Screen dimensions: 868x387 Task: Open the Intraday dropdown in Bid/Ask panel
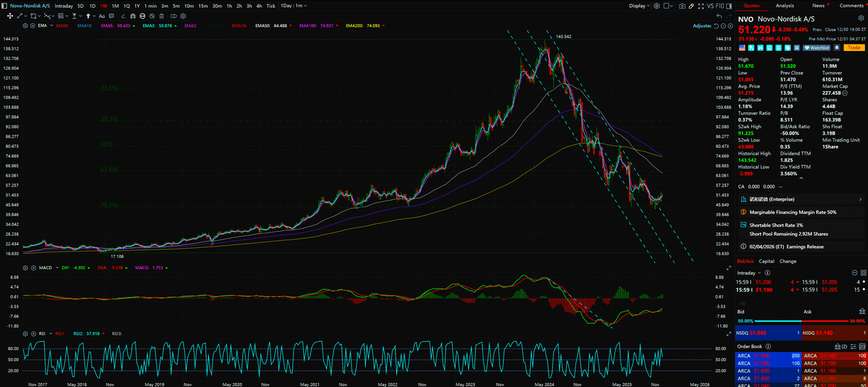point(749,273)
